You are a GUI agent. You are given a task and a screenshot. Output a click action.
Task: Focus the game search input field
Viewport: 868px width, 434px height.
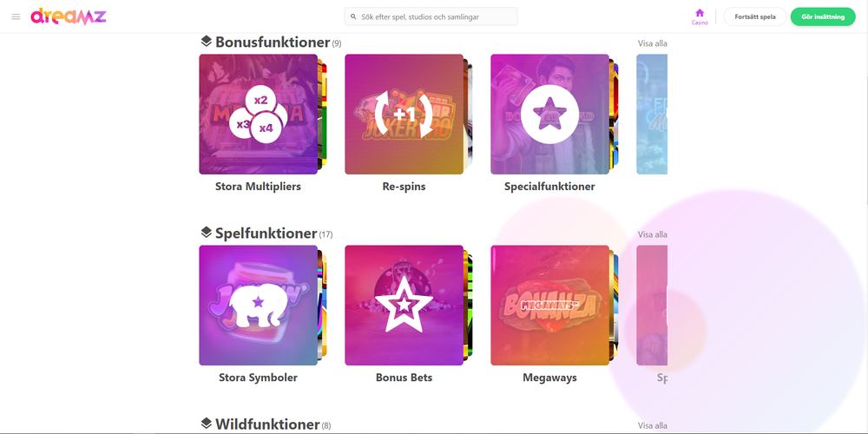coord(431,16)
